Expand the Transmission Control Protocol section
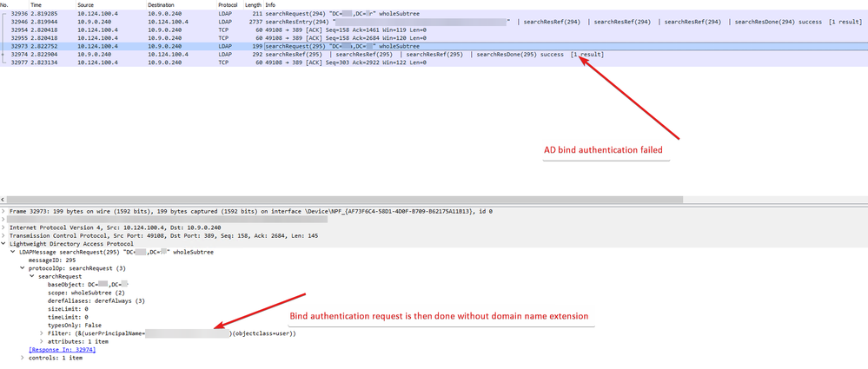 pos(3,236)
